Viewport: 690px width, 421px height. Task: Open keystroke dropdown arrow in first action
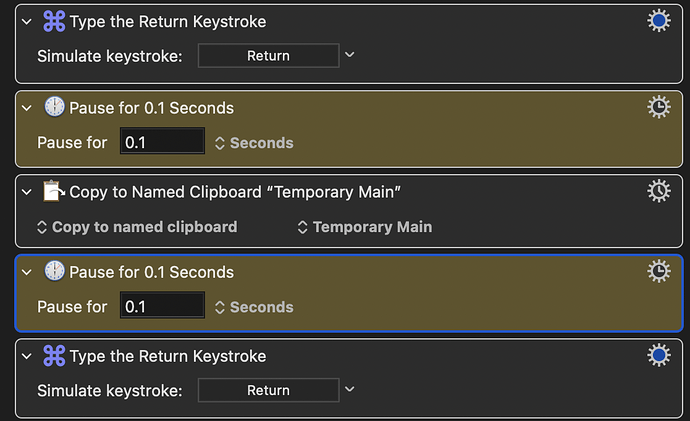tap(349, 55)
